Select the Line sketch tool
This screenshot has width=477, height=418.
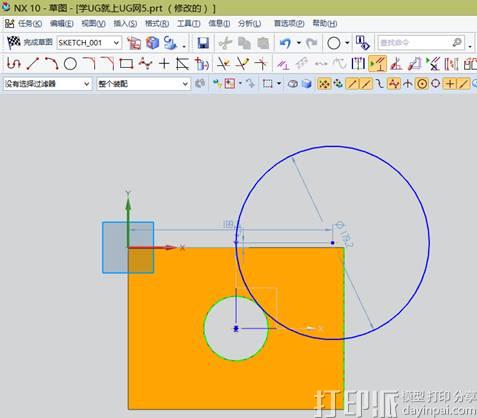(33, 63)
